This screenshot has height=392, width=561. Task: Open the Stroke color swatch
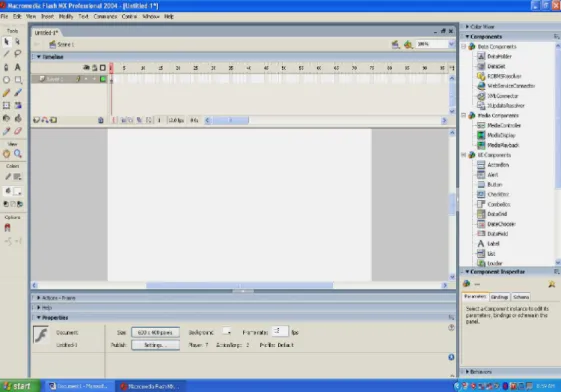17,177
